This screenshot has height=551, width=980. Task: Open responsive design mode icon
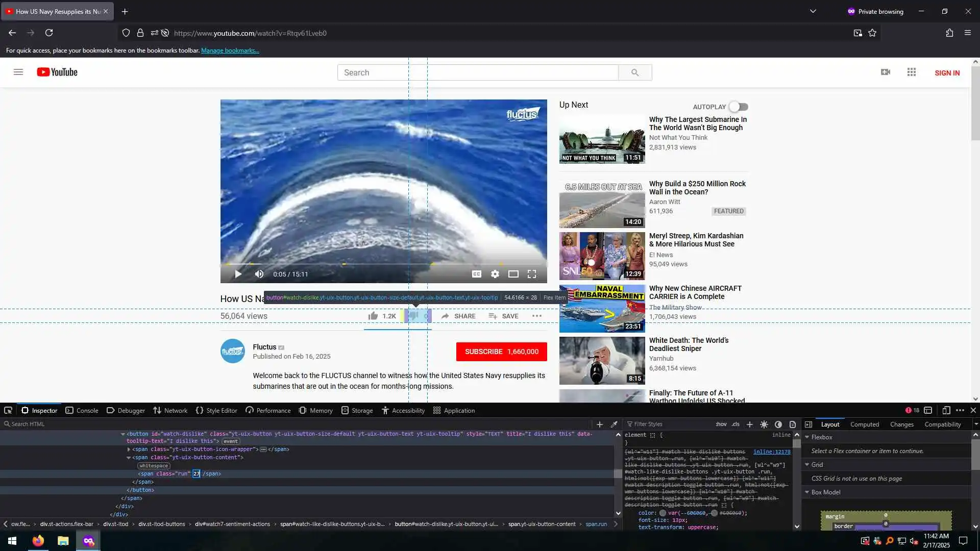pyautogui.click(x=946, y=410)
